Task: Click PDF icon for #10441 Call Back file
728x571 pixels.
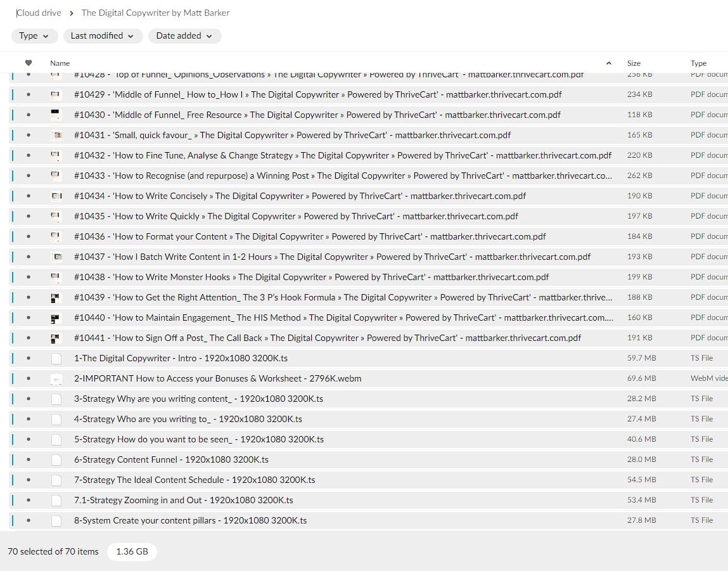Action: 56,338
